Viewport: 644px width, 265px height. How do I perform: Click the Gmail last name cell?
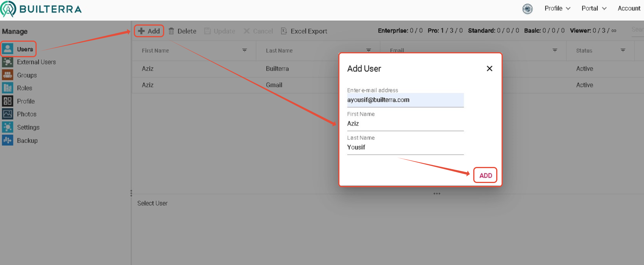click(274, 85)
